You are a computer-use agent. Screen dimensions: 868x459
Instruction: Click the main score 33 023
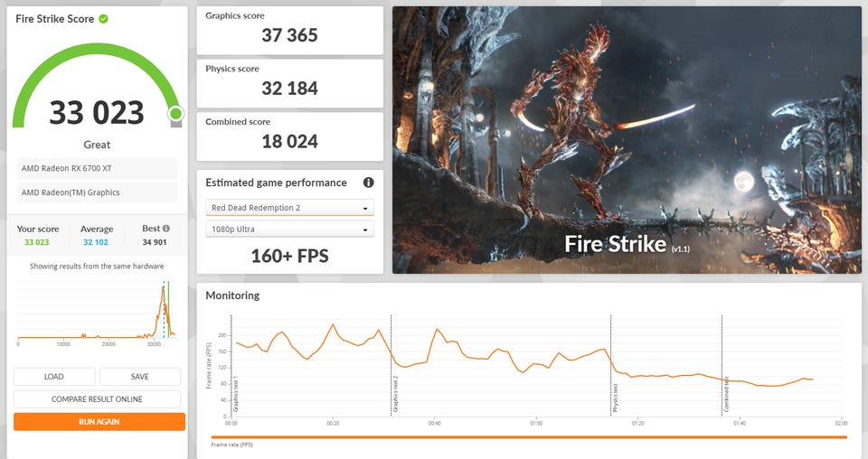97,113
